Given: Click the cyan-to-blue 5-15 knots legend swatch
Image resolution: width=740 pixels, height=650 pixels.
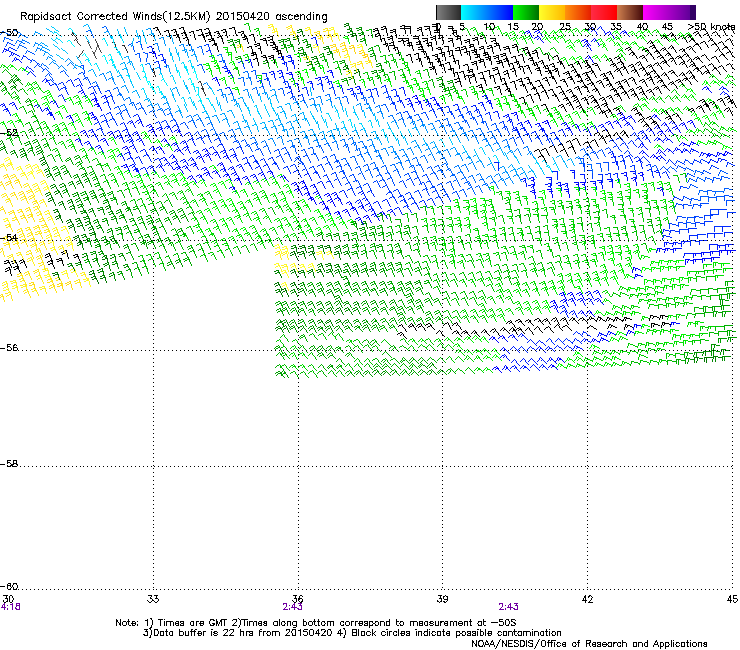Looking at the screenshot, I should [x=487, y=12].
